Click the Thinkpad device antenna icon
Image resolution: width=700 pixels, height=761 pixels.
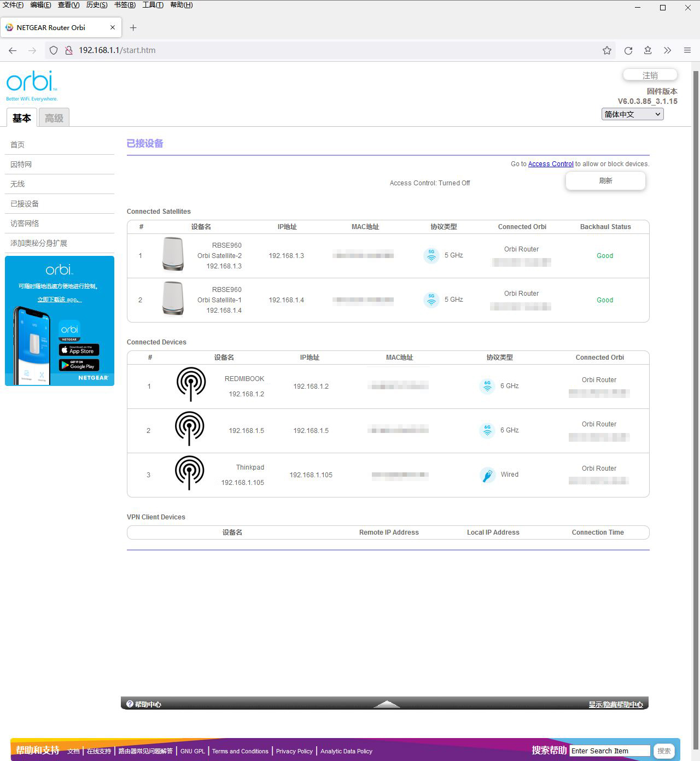coord(189,473)
